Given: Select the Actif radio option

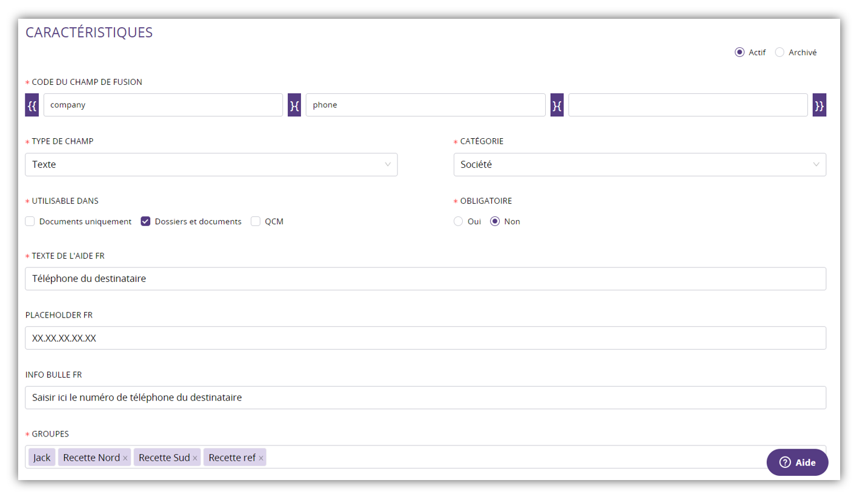Looking at the screenshot, I should coord(739,52).
